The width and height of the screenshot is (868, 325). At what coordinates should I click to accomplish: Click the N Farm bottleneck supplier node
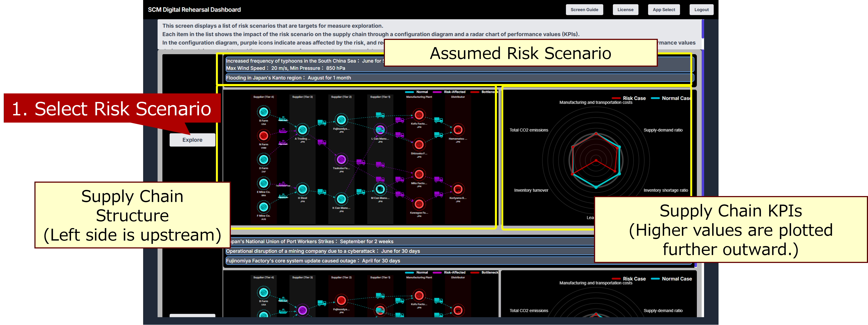(263, 136)
